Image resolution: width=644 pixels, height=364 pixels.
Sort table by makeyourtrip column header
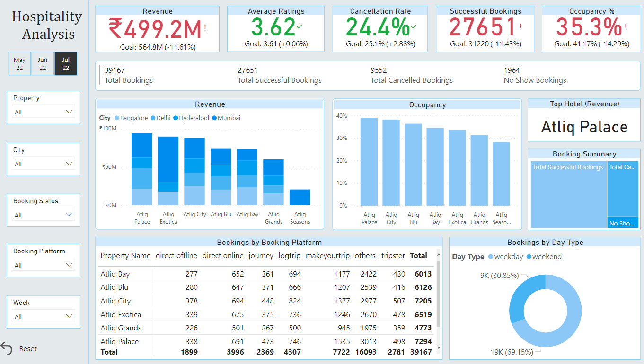327,256
